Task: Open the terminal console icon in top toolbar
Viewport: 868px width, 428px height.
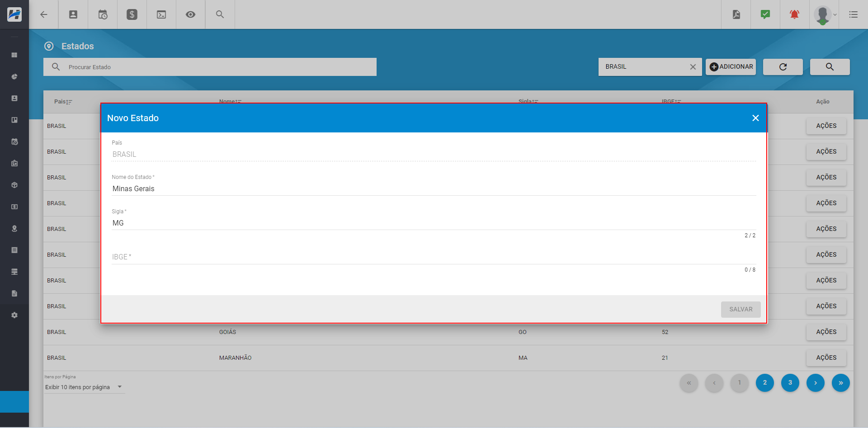Action: click(161, 14)
